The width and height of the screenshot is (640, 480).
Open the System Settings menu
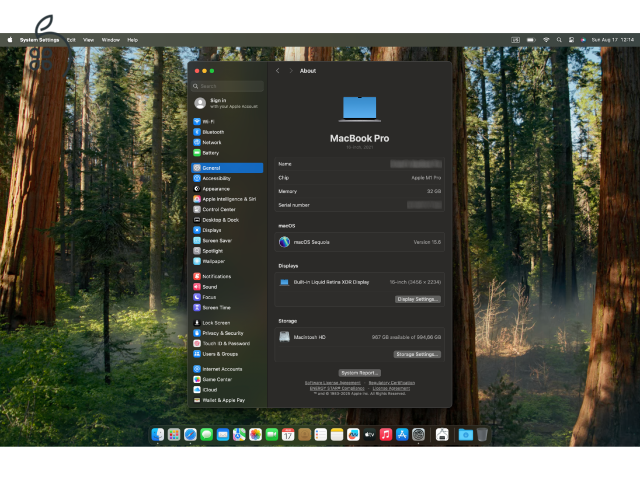(40, 40)
